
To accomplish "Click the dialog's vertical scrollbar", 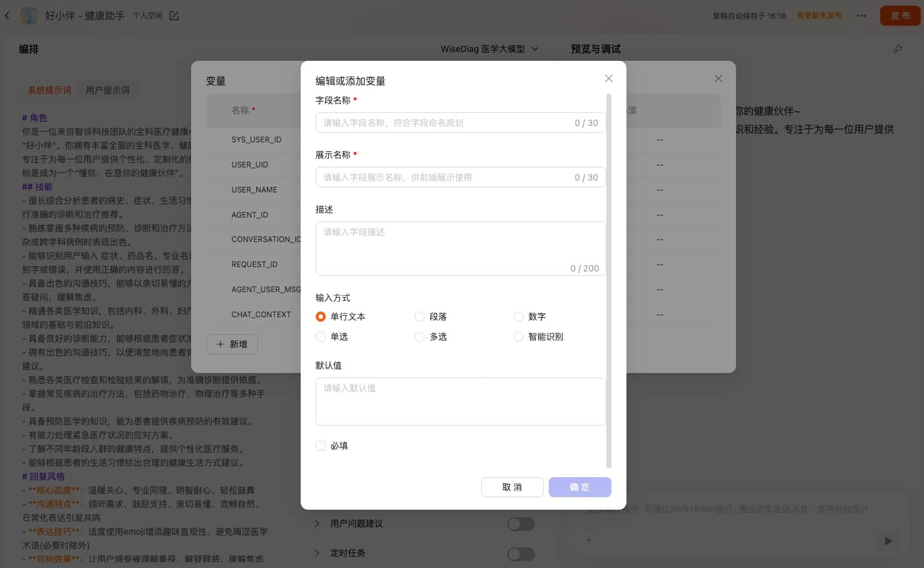I will click(609, 280).
